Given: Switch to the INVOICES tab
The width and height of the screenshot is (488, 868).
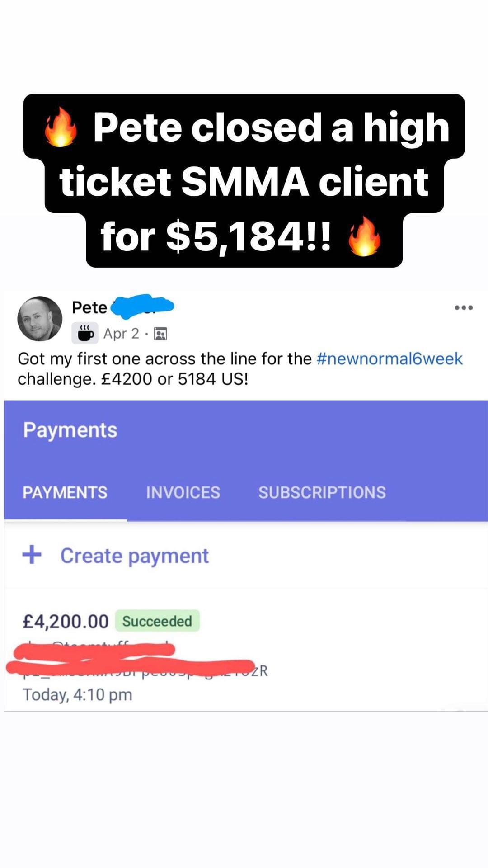Looking at the screenshot, I should (183, 492).
